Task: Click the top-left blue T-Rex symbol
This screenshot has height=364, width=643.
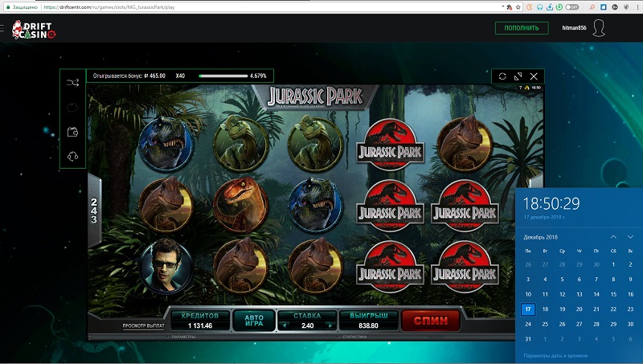Action: pos(166,144)
